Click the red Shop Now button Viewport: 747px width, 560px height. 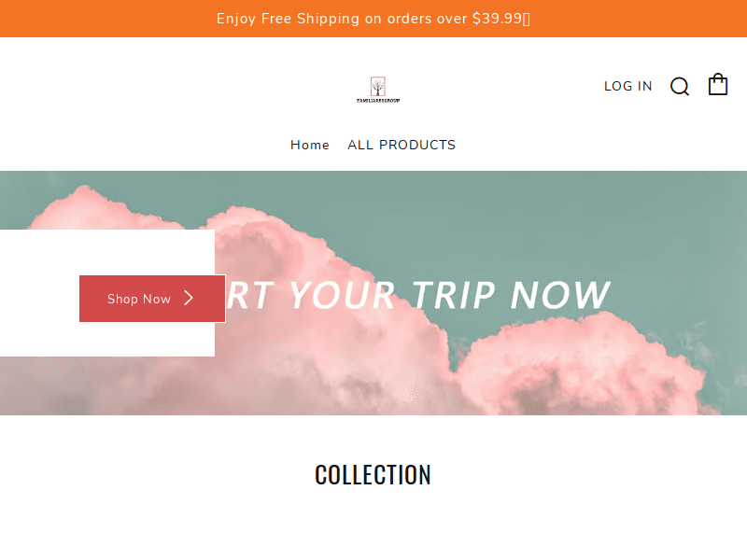tap(152, 299)
